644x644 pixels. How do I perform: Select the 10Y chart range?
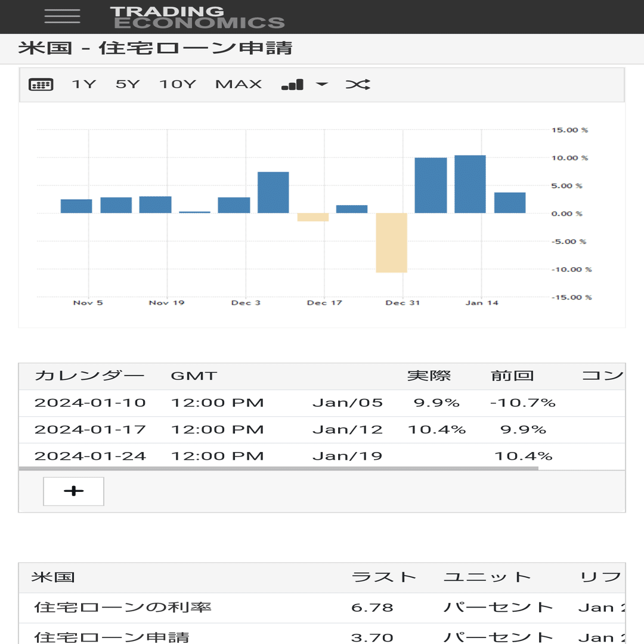178,84
